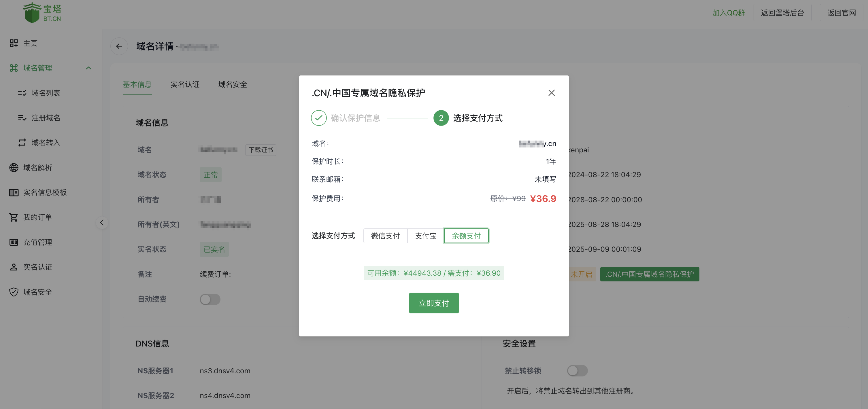This screenshot has width=868, height=409.
Task: Enable the 禁止转移锁 transfer lock switch
Action: [577, 371]
